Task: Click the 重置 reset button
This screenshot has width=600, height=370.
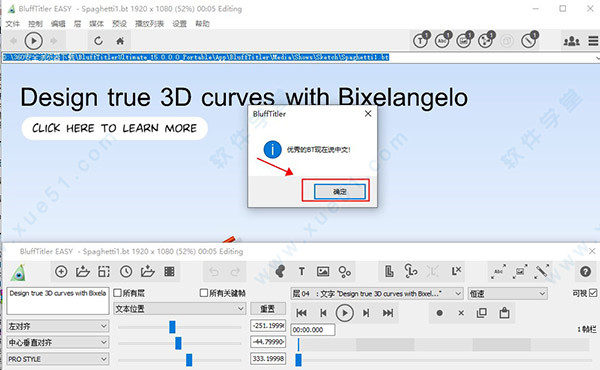Action: [x=267, y=309]
